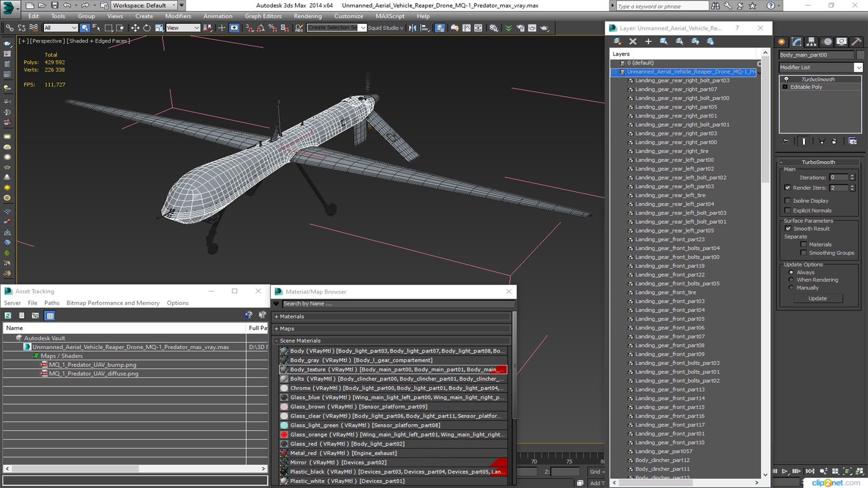Open the Rendering menu

pyautogui.click(x=307, y=16)
